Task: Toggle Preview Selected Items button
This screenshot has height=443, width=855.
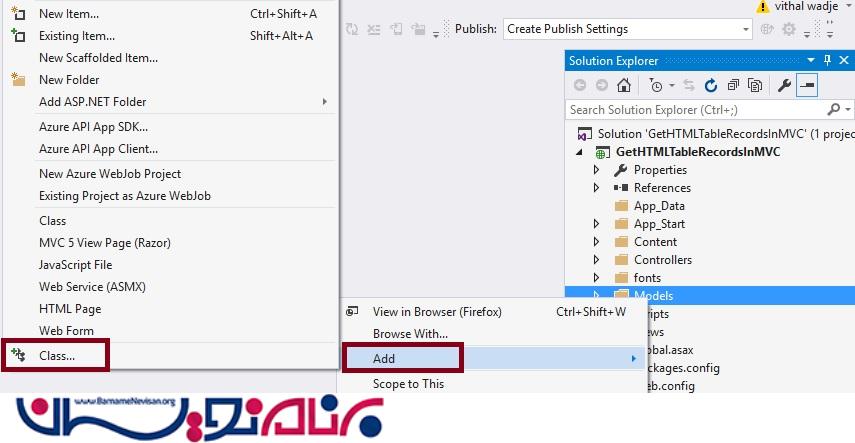Action: (x=807, y=85)
